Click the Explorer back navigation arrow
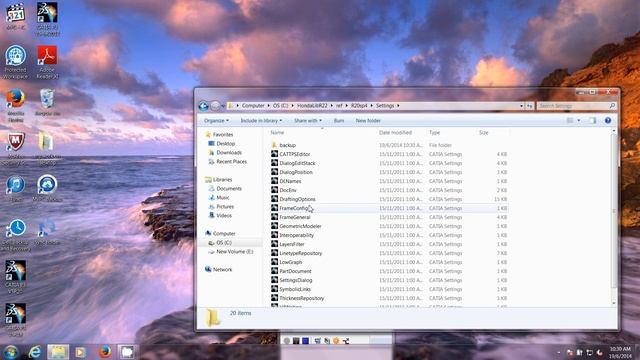Screen dimensions: 640x360 click(x=203, y=106)
